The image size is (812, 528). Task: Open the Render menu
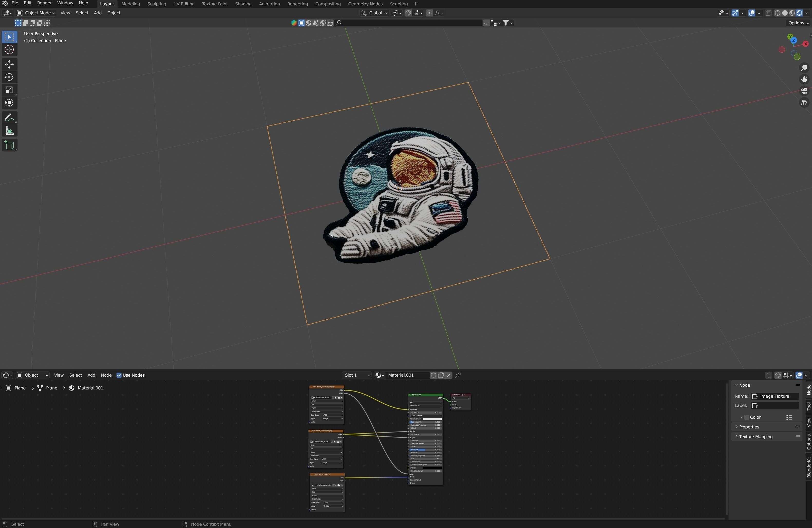point(44,3)
